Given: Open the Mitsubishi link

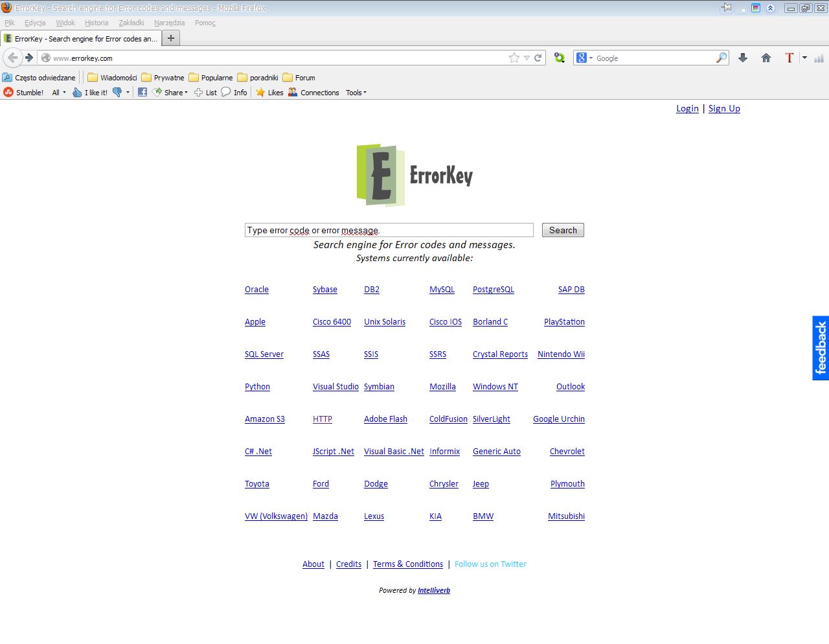Looking at the screenshot, I should [566, 516].
